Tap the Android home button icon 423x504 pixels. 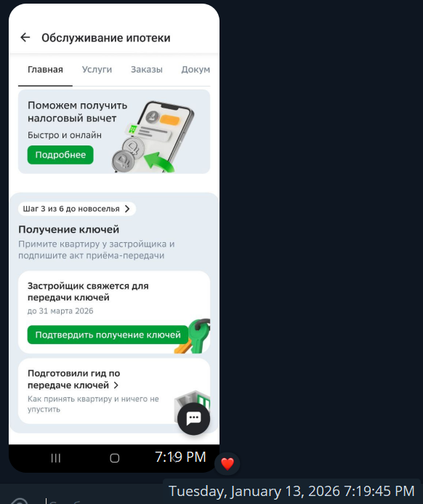click(115, 458)
